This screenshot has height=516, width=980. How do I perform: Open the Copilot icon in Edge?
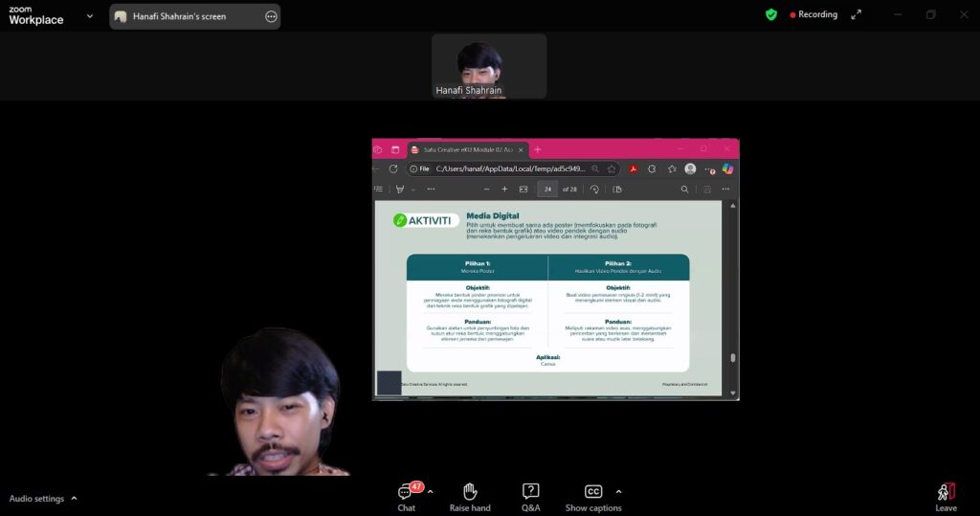pyautogui.click(x=727, y=168)
